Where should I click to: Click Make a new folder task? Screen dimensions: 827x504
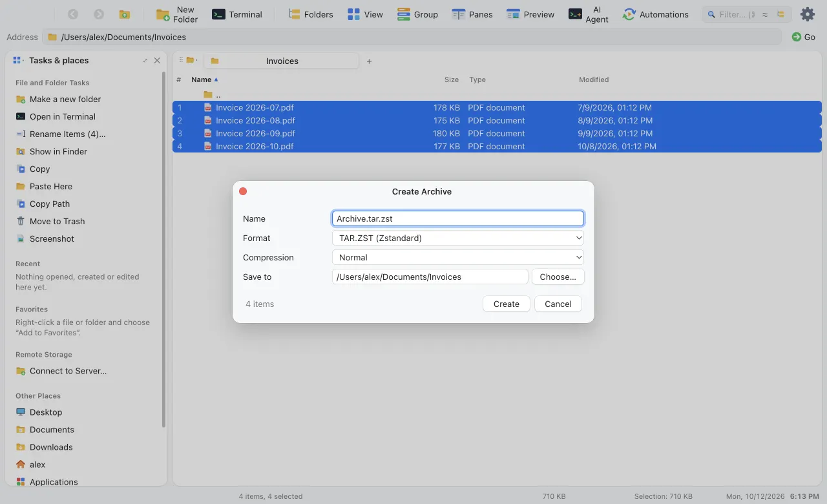(x=58, y=99)
